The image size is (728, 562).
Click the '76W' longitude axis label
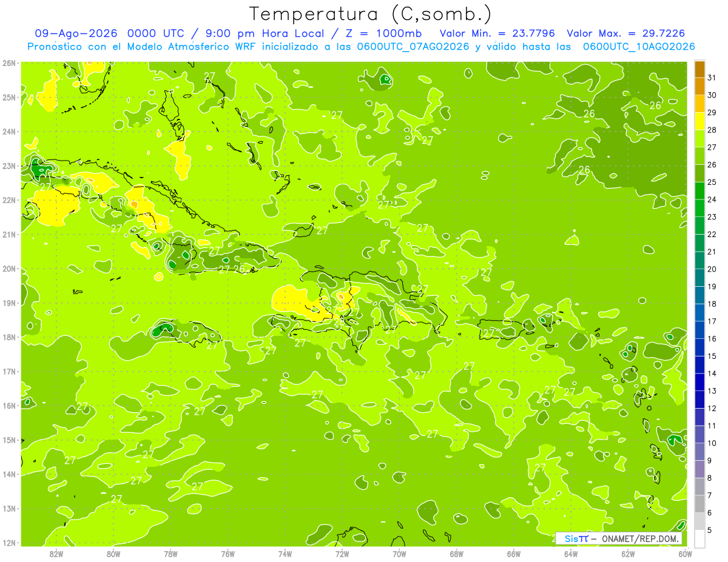(227, 554)
